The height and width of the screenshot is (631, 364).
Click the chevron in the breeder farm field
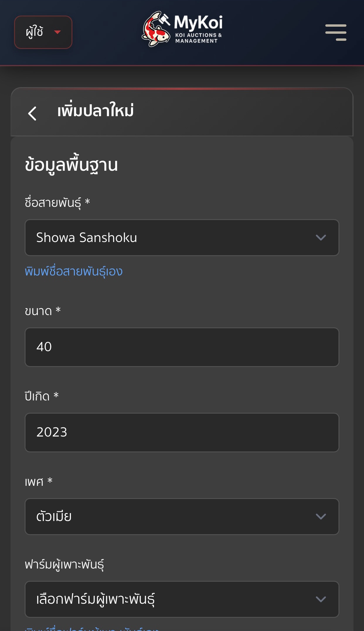[321, 599]
